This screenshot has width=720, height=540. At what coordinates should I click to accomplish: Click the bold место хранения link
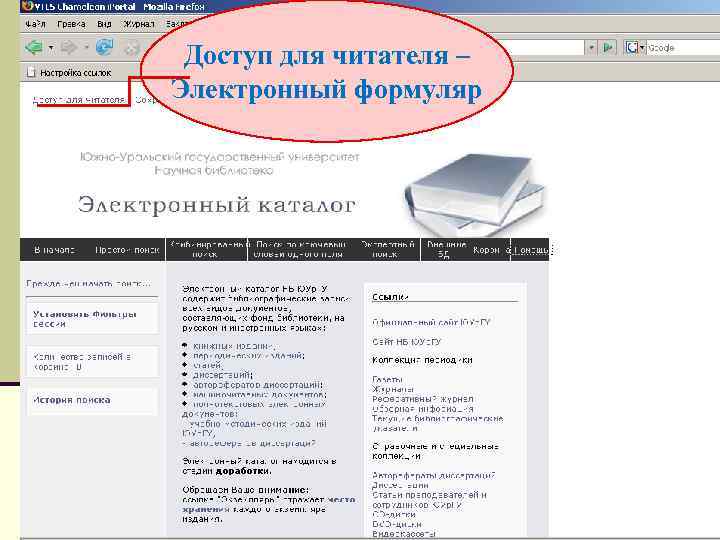(x=269, y=504)
